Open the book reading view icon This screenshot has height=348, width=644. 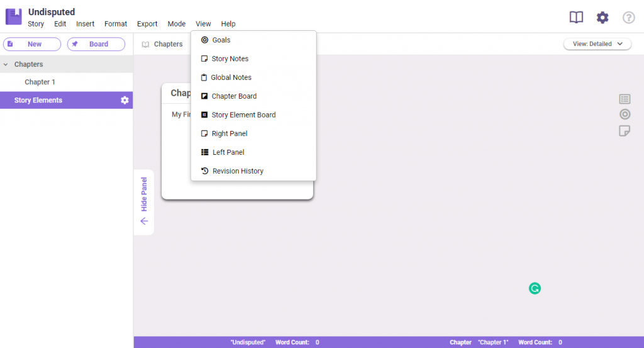coord(576,18)
